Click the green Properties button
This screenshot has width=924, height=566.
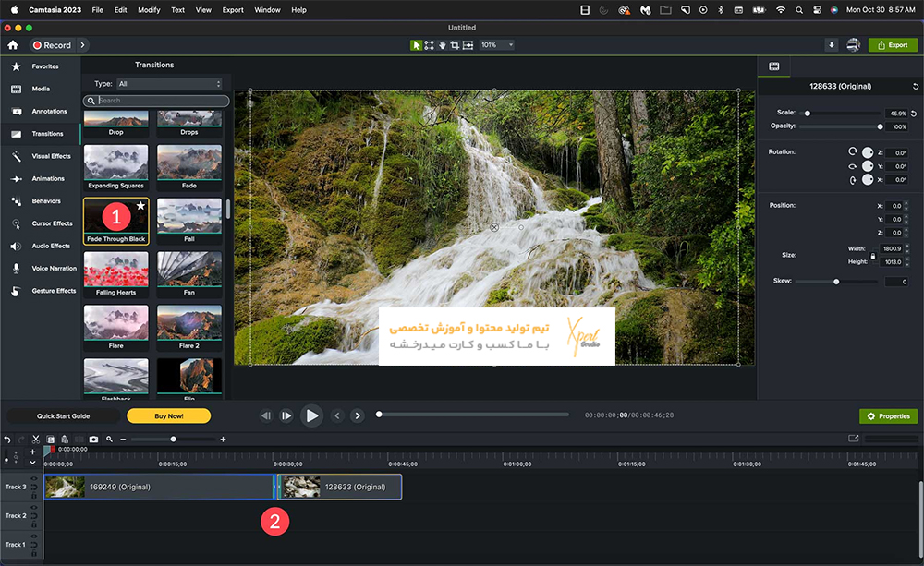click(888, 416)
